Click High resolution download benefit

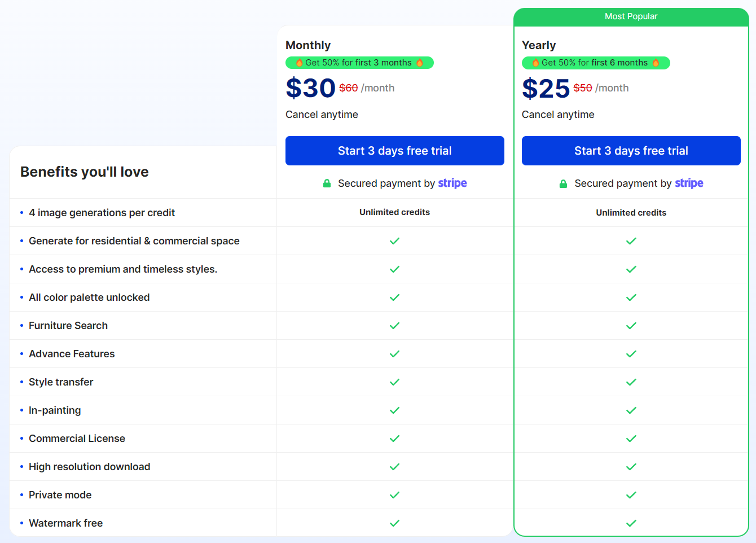[89, 467]
